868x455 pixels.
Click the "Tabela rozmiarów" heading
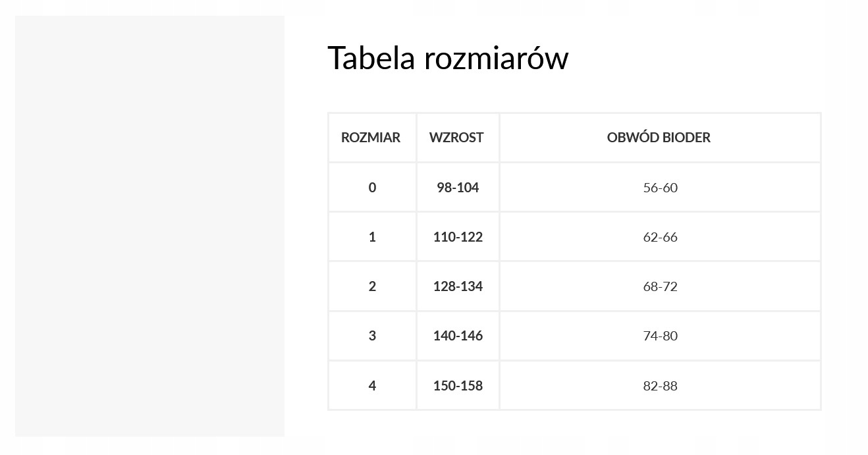pos(448,58)
